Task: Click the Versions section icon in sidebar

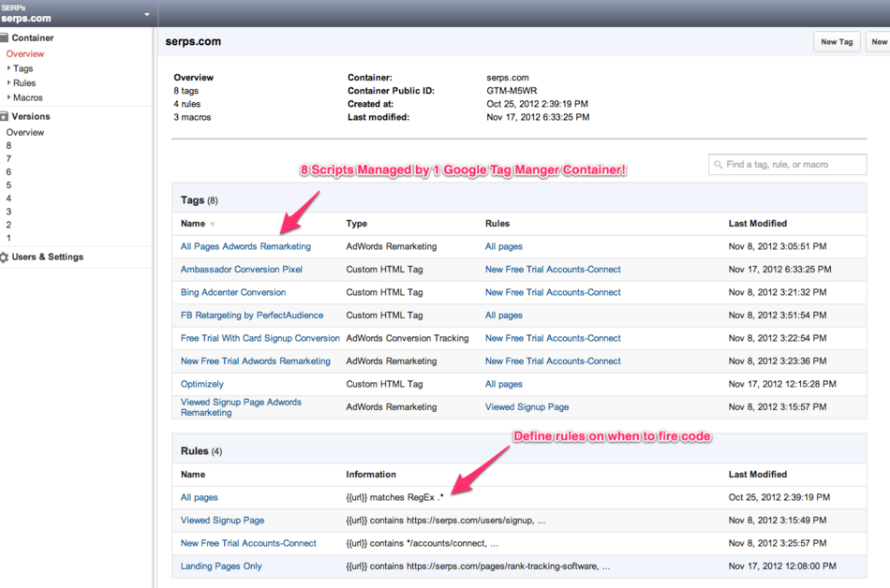Action: click(x=4, y=117)
